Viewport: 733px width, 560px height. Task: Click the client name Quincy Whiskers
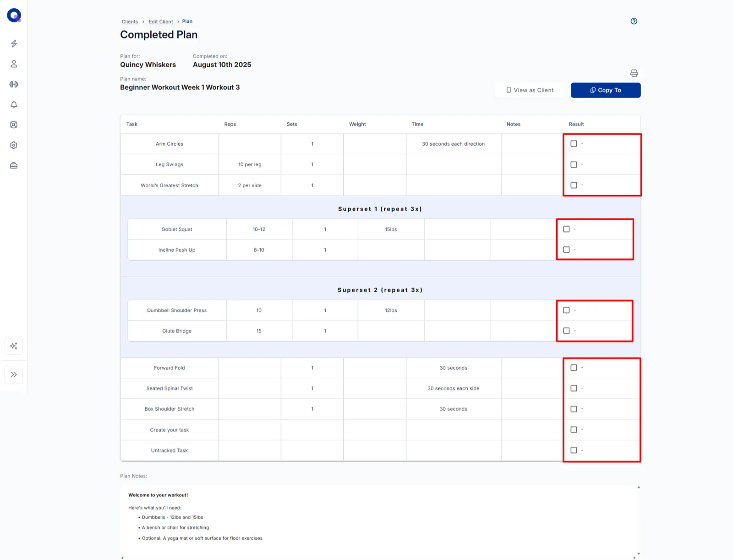pyautogui.click(x=148, y=65)
